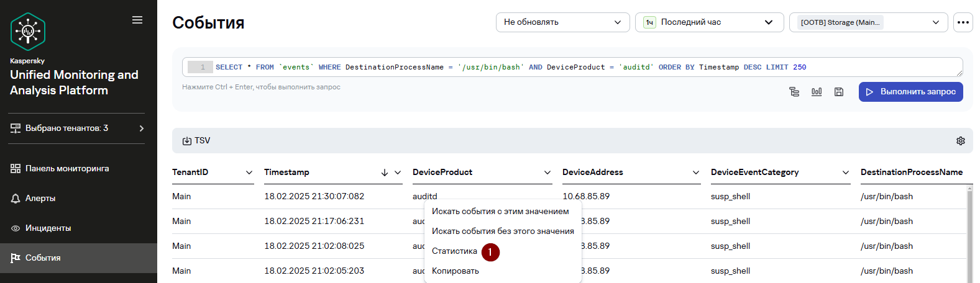Click timestamp 18.02.2025 21:02:08:025
980x283 pixels.
[314, 246]
